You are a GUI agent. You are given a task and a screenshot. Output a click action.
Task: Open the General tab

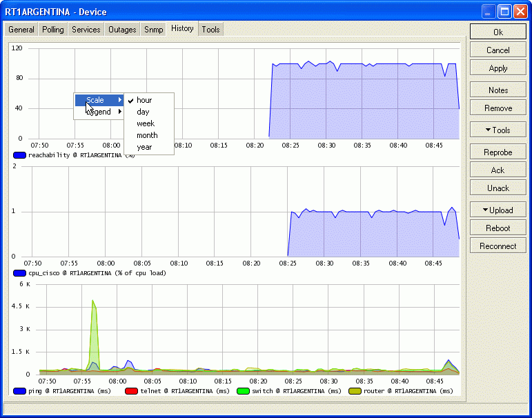tap(21, 30)
